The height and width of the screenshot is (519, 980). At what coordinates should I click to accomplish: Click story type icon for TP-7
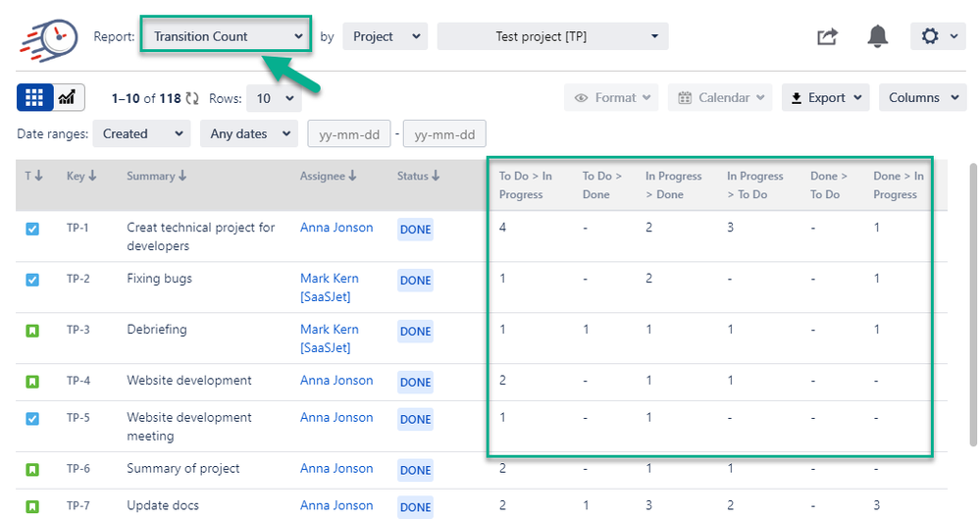click(32, 506)
